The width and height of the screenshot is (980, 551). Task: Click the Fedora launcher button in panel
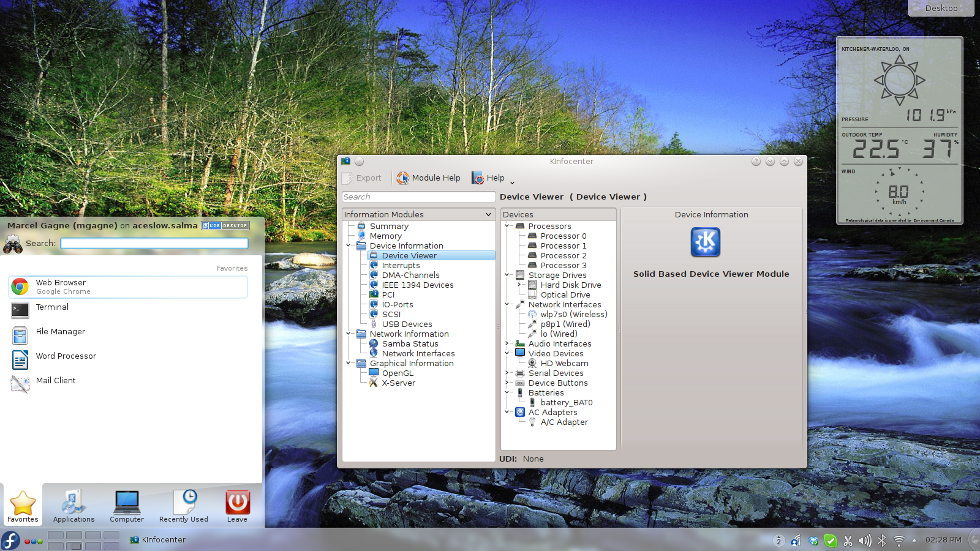(10, 540)
